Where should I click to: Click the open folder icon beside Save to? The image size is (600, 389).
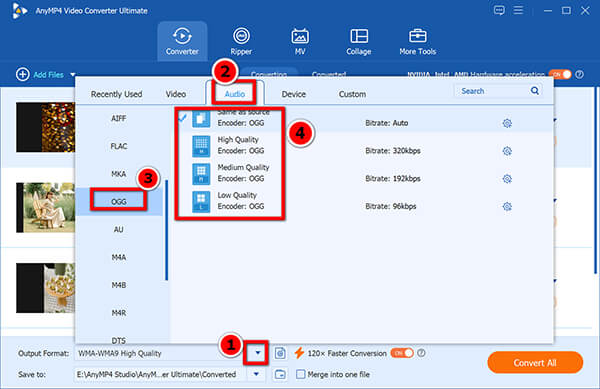280,374
